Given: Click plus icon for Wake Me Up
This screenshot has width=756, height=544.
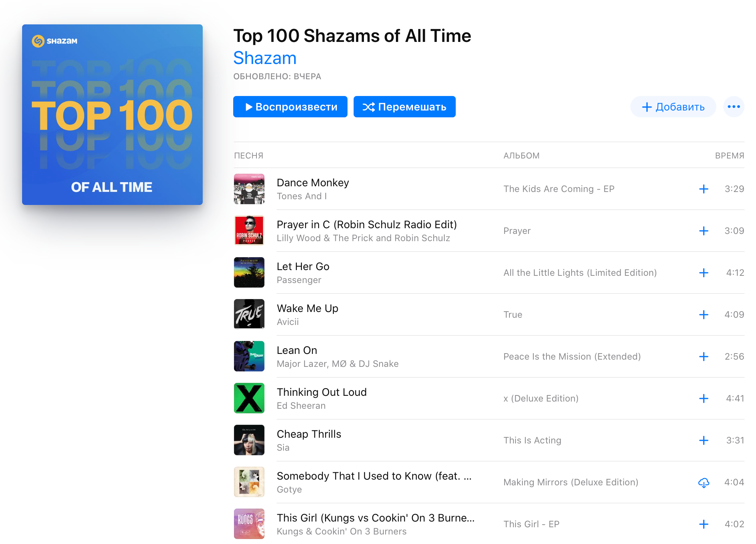Looking at the screenshot, I should 703,315.
